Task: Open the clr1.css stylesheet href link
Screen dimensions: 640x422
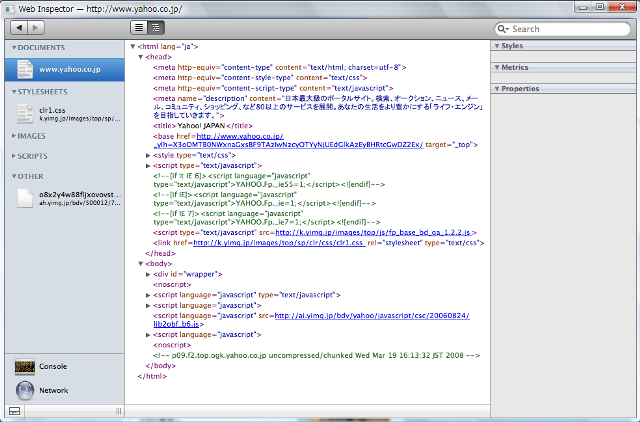Action: [x=279, y=243]
